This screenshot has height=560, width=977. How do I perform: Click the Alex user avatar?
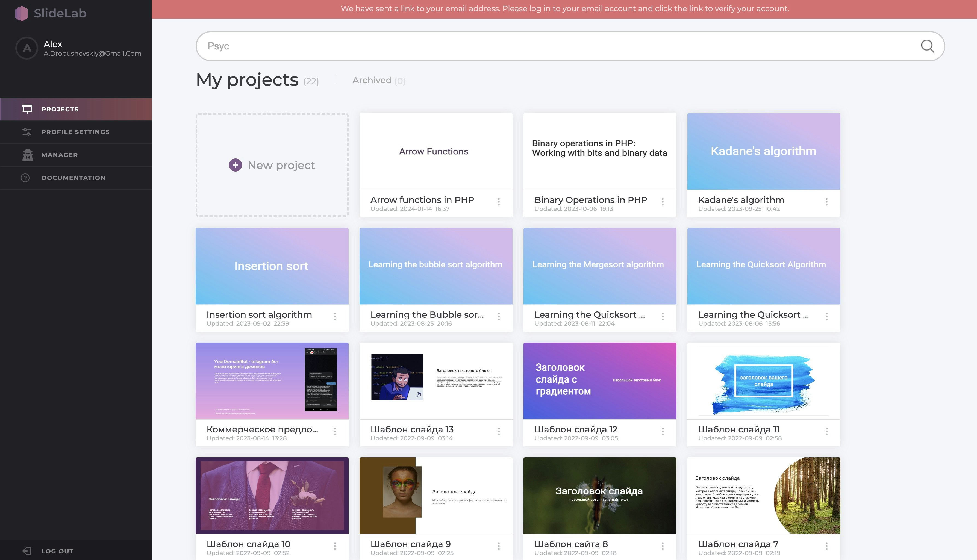point(27,48)
